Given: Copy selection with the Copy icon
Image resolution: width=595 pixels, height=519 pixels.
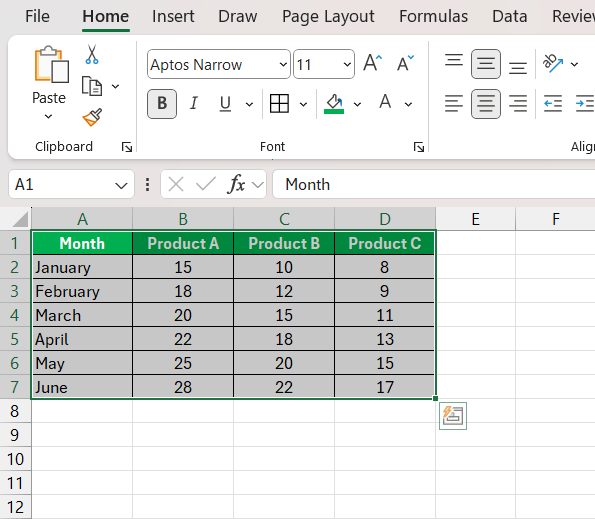Looking at the screenshot, I should [x=92, y=86].
